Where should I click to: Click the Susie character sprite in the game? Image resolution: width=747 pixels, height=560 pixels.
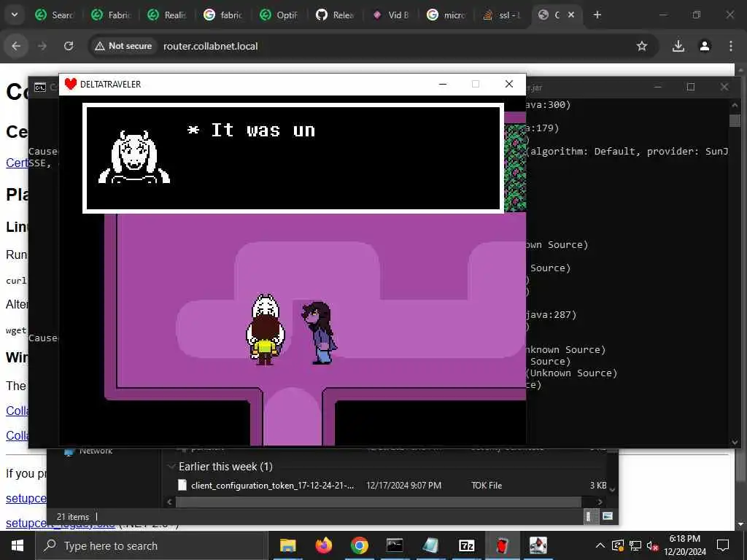pyautogui.click(x=320, y=332)
